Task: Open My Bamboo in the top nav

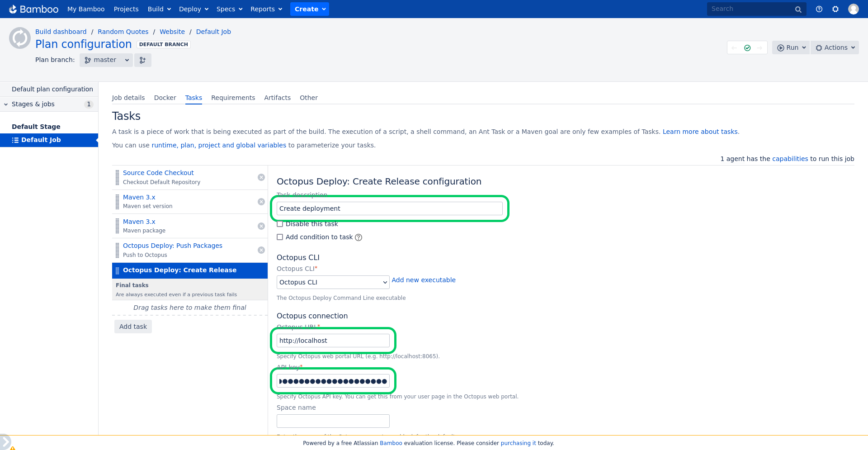Action: coord(86,9)
